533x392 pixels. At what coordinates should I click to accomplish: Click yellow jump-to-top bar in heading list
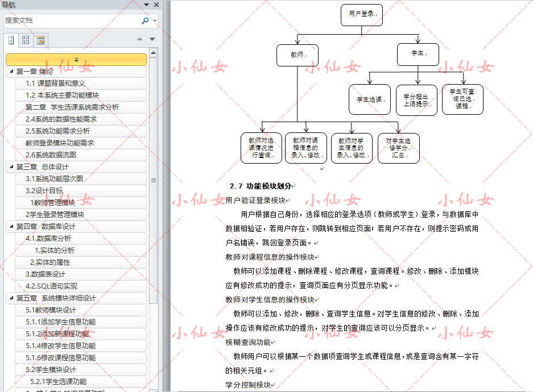tap(76, 60)
